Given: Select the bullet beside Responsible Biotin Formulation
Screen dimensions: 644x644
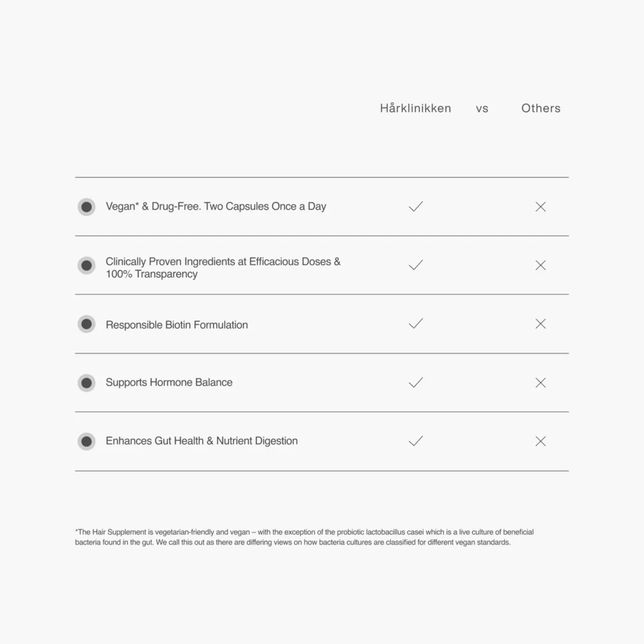Looking at the screenshot, I should pos(86,324).
